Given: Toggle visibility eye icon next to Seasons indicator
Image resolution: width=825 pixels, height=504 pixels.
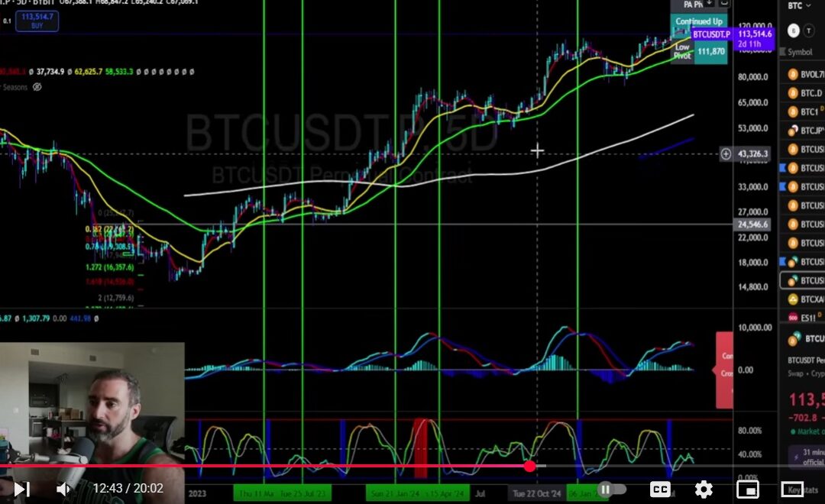Looking at the screenshot, I should pyautogui.click(x=37, y=87).
